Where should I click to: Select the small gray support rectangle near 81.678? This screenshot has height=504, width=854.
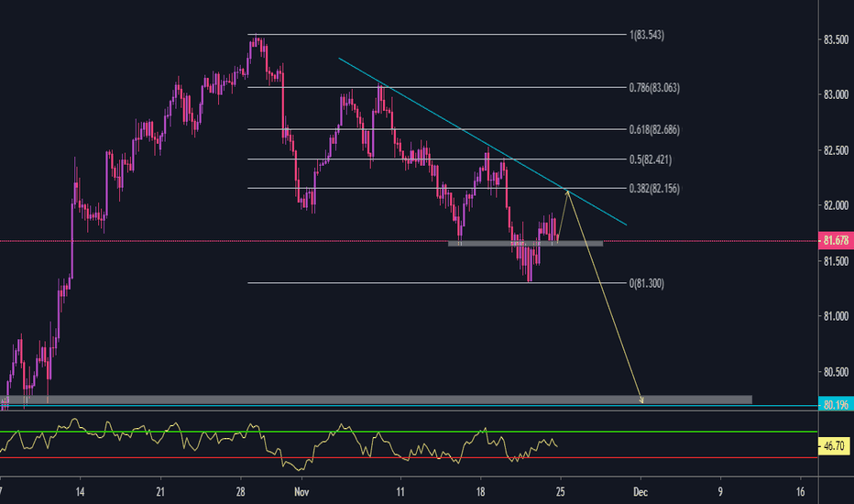click(525, 243)
